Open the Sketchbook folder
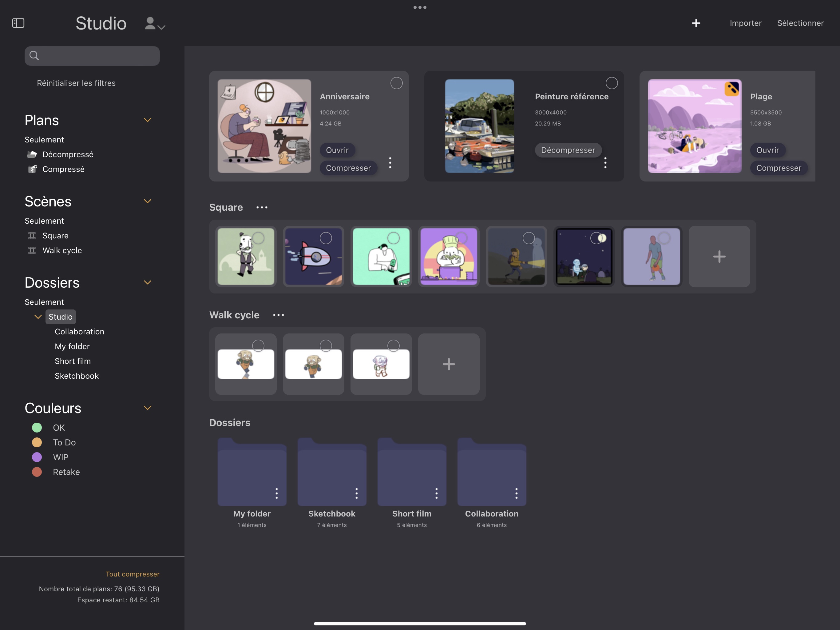840x630 pixels. tap(331, 471)
